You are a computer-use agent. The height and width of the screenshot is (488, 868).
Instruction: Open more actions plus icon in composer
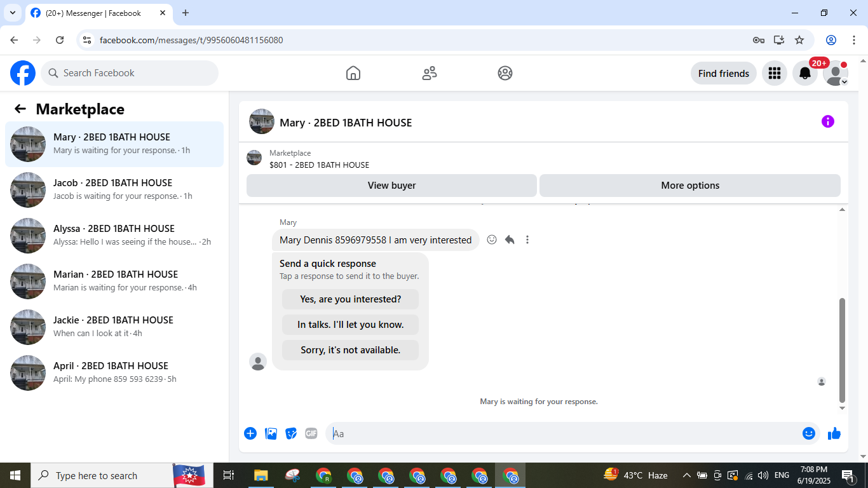tap(250, 433)
